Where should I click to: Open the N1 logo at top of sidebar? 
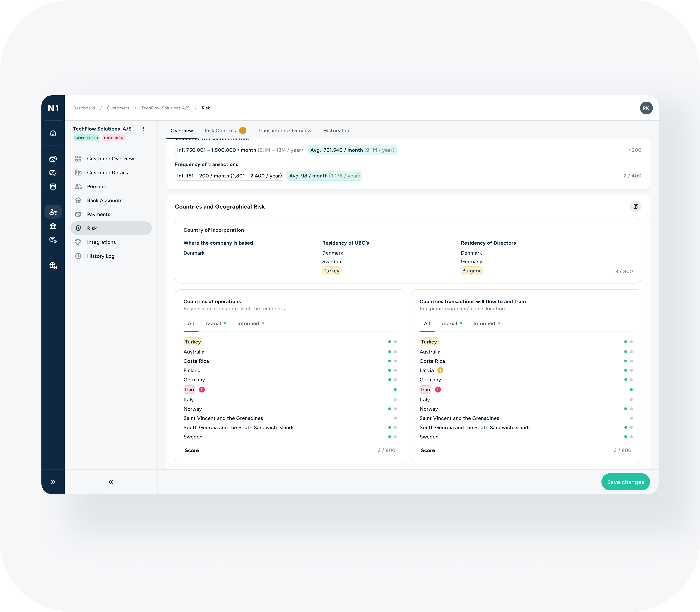point(53,108)
